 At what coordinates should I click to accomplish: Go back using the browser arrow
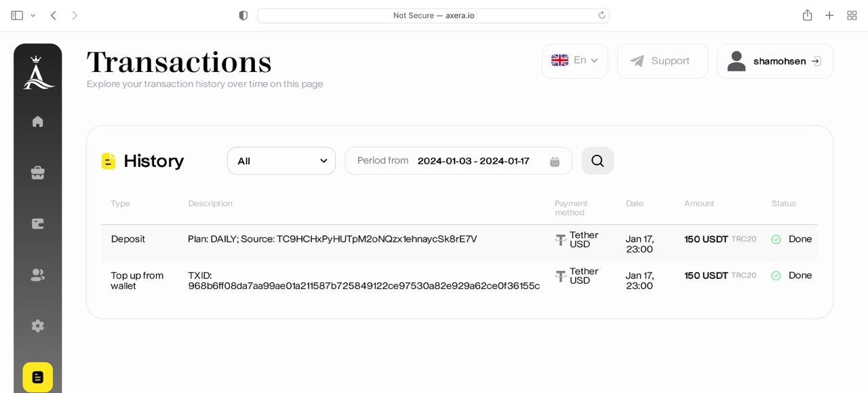tap(54, 16)
